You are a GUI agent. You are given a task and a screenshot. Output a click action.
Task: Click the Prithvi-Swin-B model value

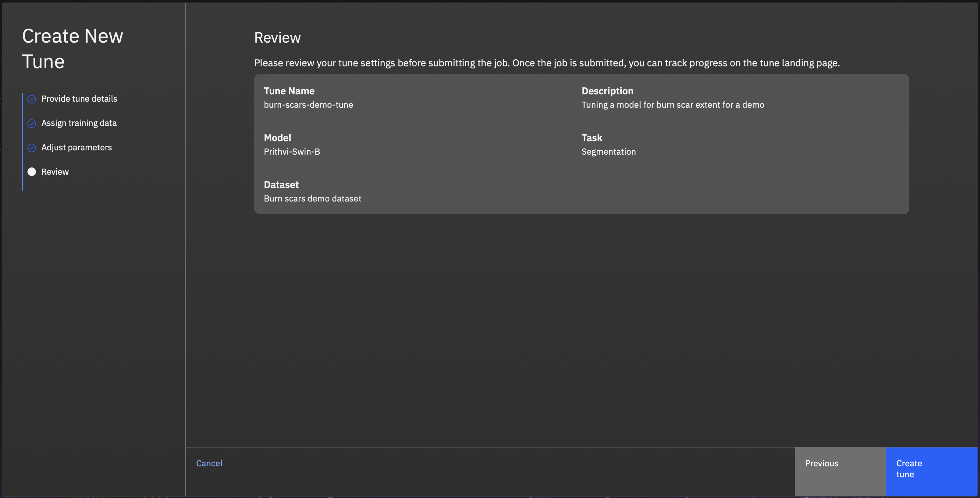292,152
